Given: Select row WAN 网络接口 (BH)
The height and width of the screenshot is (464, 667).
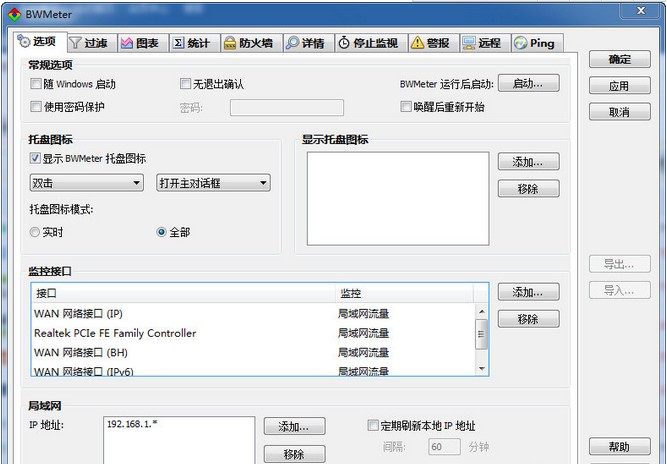Looking at the screenshot, I should 254,352.
